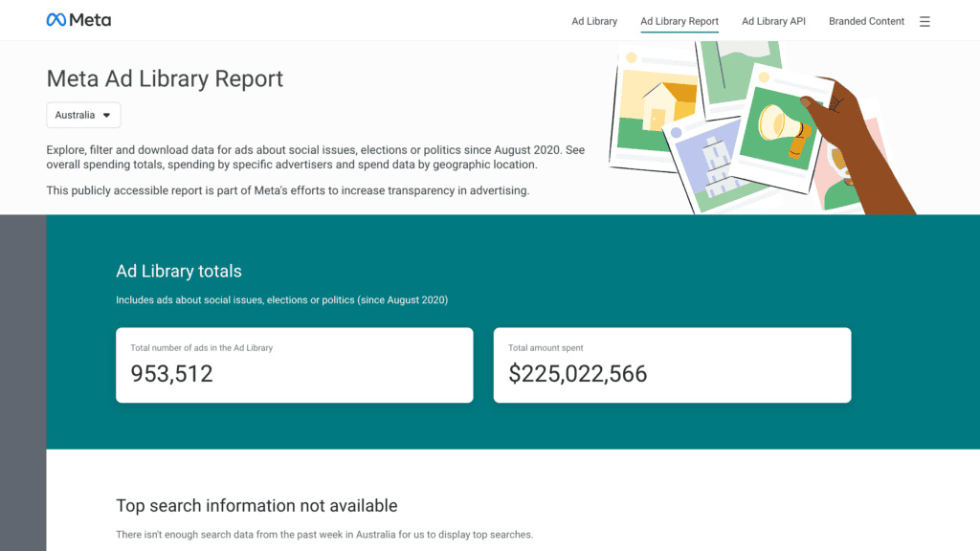Image resolution: width=980 pixels, height=551 pixels.
Task: Click the 'Meta Ad Library Report' page title
Action: [x=165, y=78]
